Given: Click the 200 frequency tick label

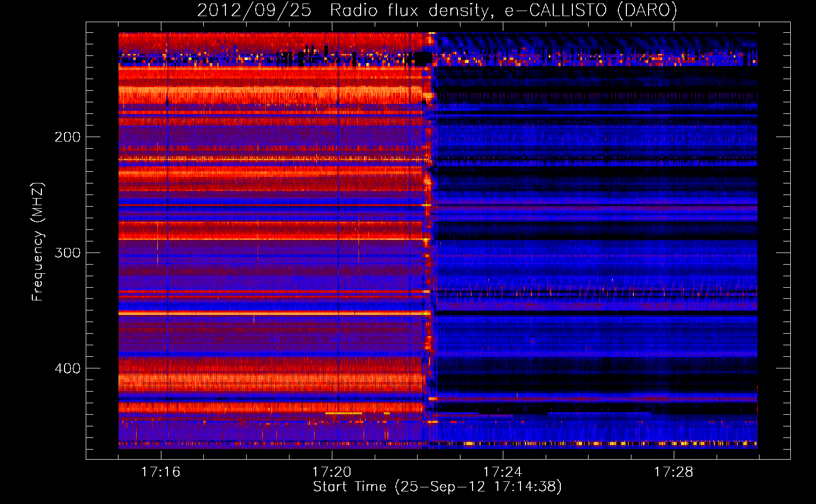Looking at the screenshot, I should click(68, 137).
